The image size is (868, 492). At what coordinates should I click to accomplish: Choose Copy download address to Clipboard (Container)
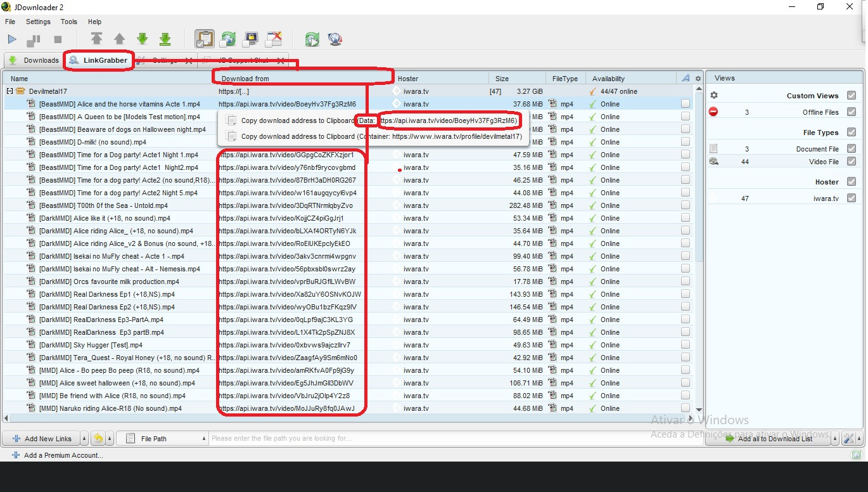(x=373, y=136)
